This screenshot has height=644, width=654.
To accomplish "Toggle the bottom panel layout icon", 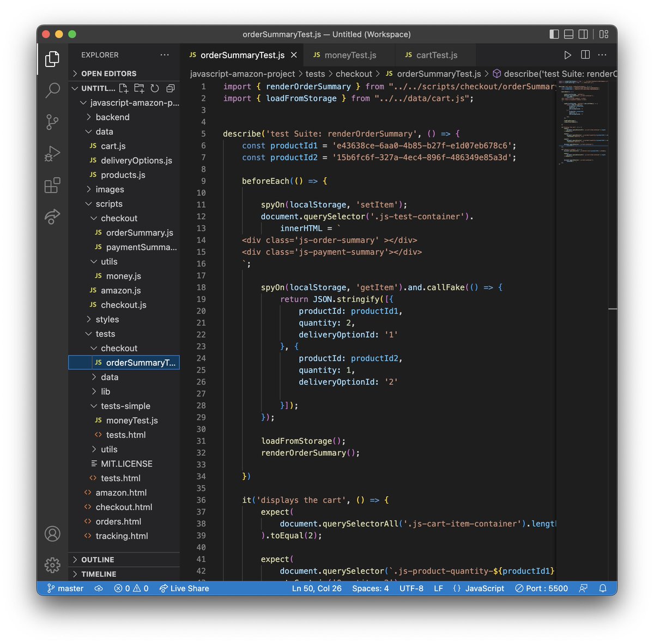I will tap(568, 34).
